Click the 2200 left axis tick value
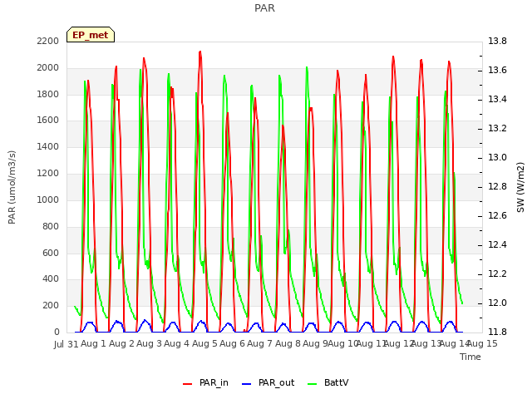Screen dimensions: 532x399 click(x=48, y=41)
